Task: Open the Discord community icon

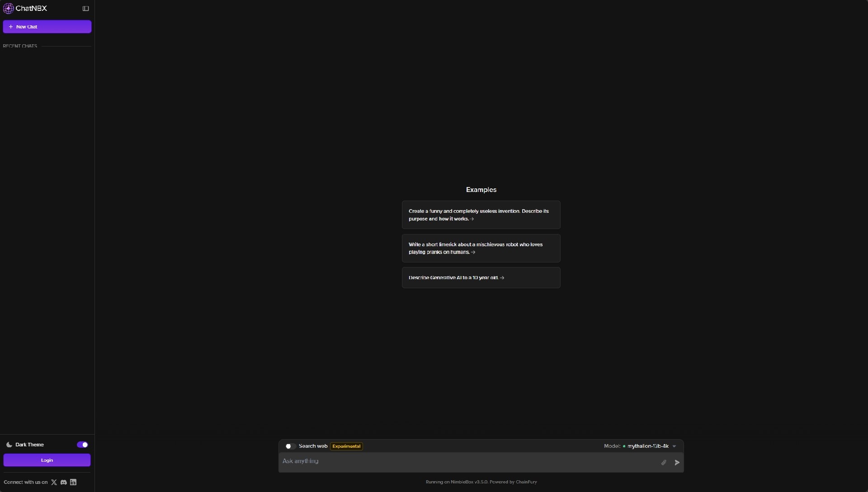Action: [x=64, y=483]
